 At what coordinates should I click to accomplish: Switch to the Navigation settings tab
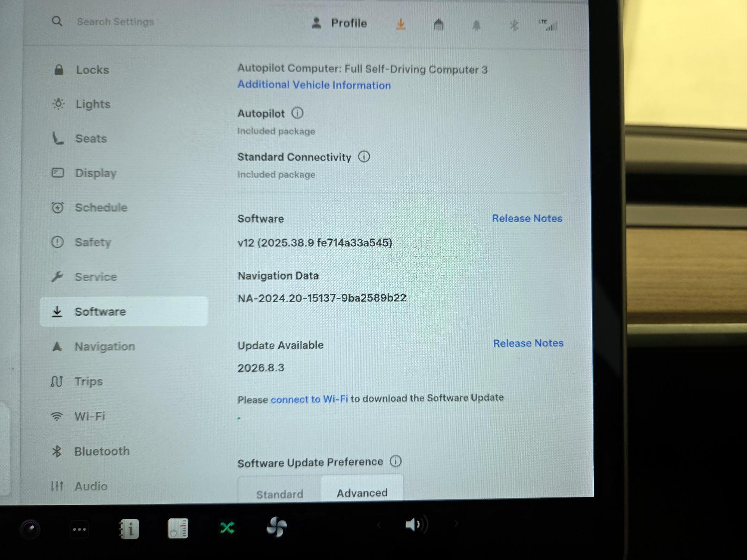coord(104,346)
